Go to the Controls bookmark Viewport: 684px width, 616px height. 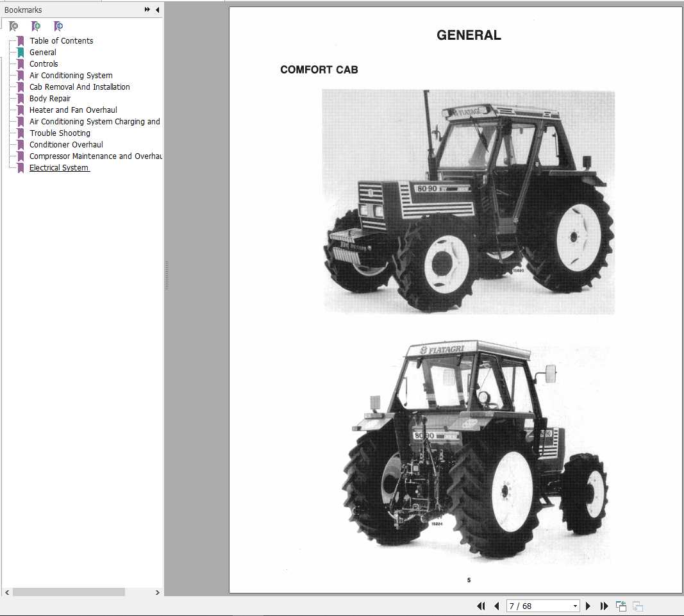pyautogui.click(x=44, y=63)
